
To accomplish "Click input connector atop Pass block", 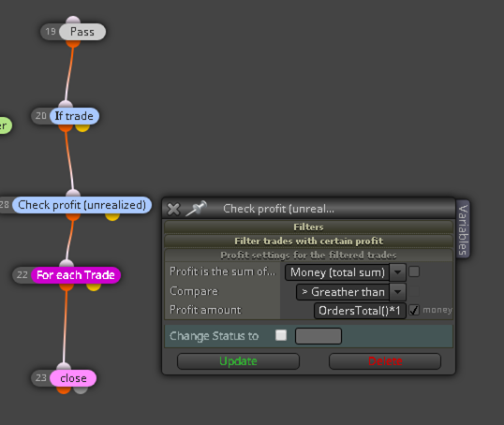I will (73, 20).
